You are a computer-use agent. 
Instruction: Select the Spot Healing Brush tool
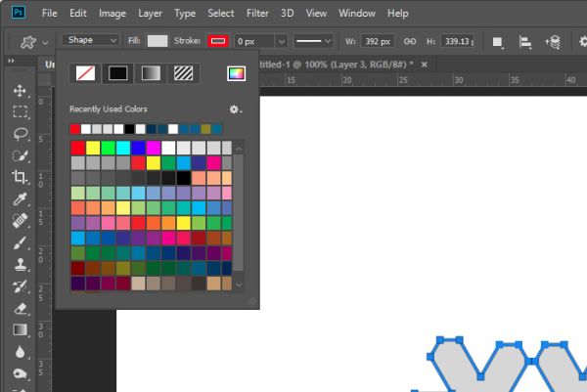point(20,221)
